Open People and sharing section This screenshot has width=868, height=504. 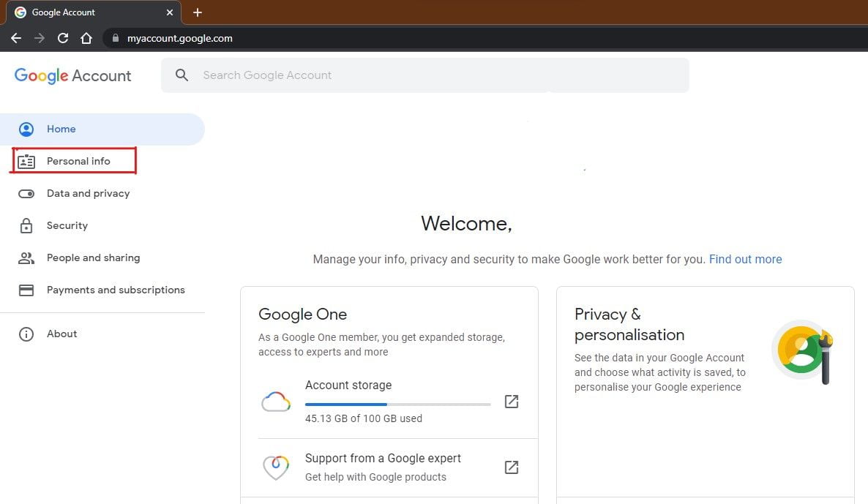[93, 257]
